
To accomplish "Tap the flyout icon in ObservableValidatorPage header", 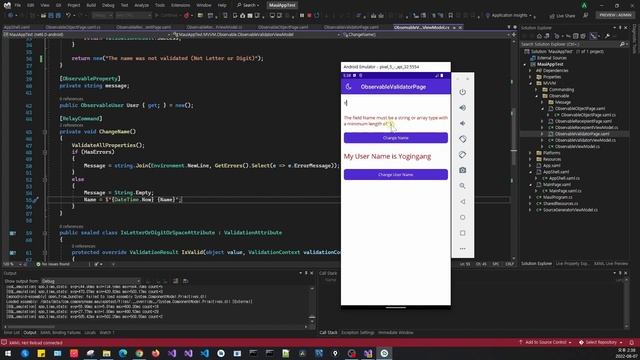I will coord(348,87).
